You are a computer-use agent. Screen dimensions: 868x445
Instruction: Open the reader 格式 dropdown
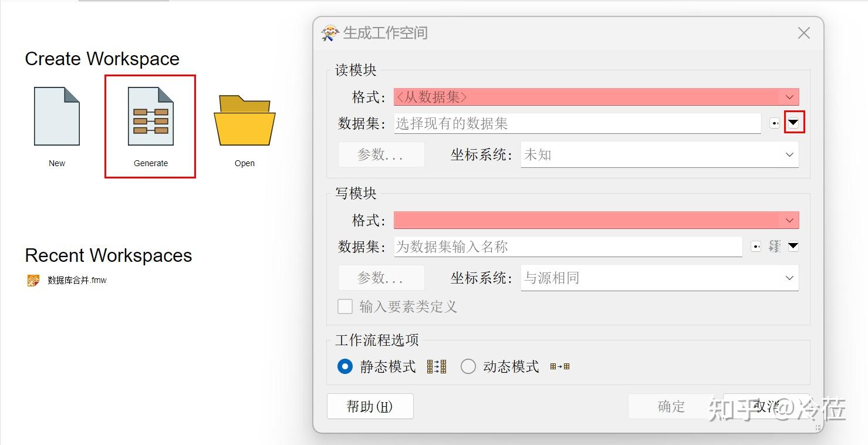(x=789, y=96)
